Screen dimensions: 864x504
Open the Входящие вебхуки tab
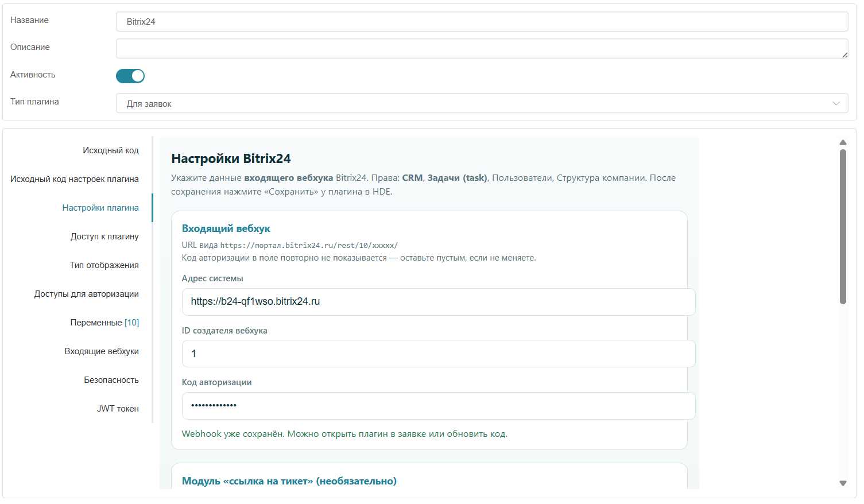102,351
